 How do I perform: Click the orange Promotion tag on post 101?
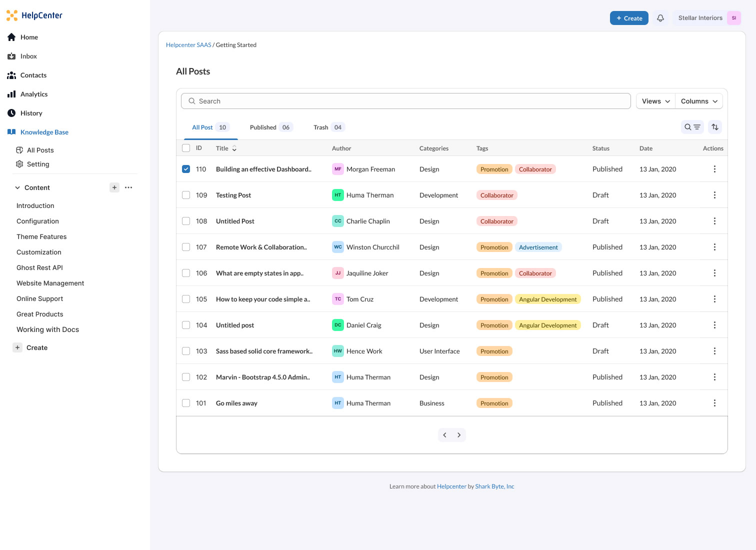pos(494,403)
